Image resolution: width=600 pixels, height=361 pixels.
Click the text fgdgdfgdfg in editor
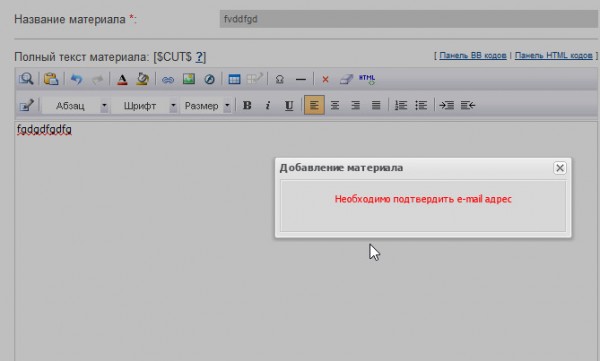(x=44, y=129)
